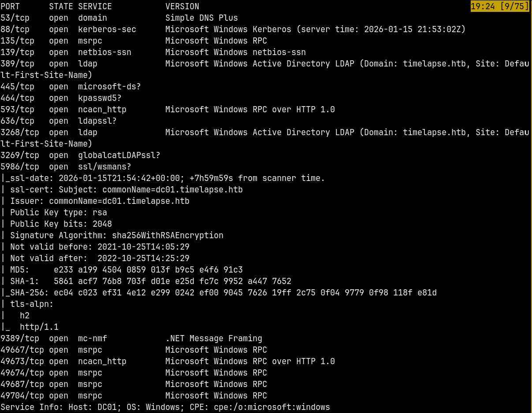The width and height of the screenshot is (532, 413).
Task: Click the 9389/tcp mc-nmf port line
Action: pyautogui.click(x=131, y=339)
